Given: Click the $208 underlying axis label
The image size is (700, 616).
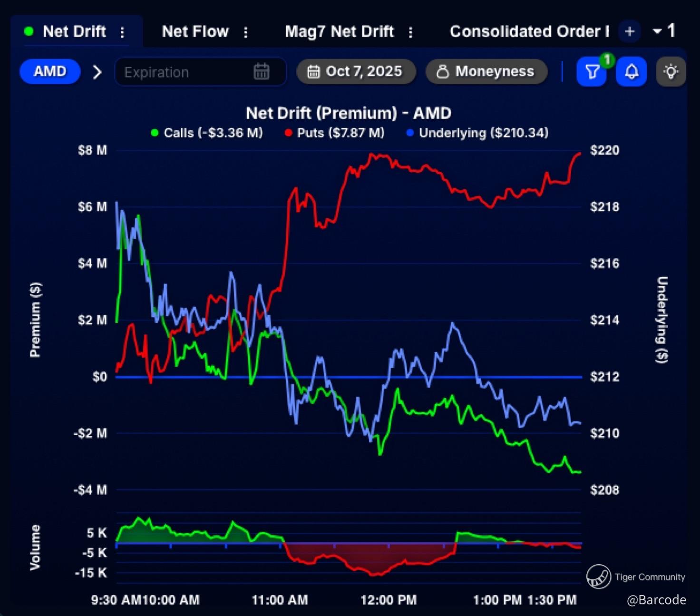Looking at the screenshot, I should 605,490.
